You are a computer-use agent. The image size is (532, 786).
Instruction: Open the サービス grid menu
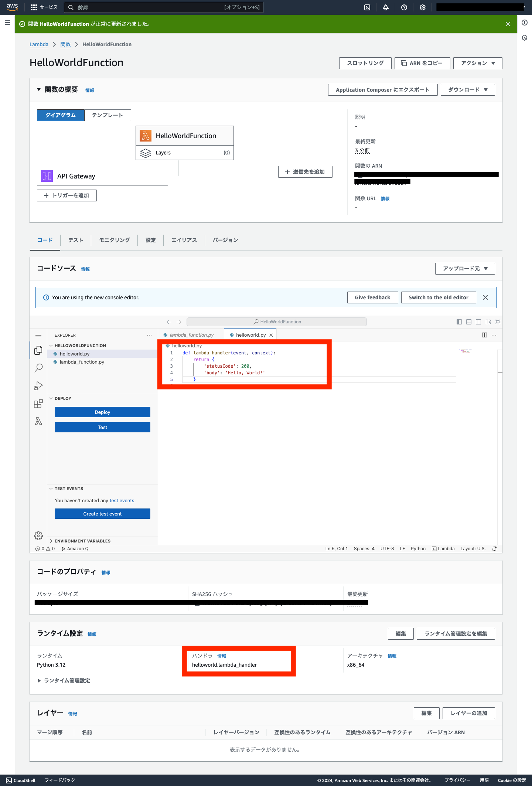44,7
